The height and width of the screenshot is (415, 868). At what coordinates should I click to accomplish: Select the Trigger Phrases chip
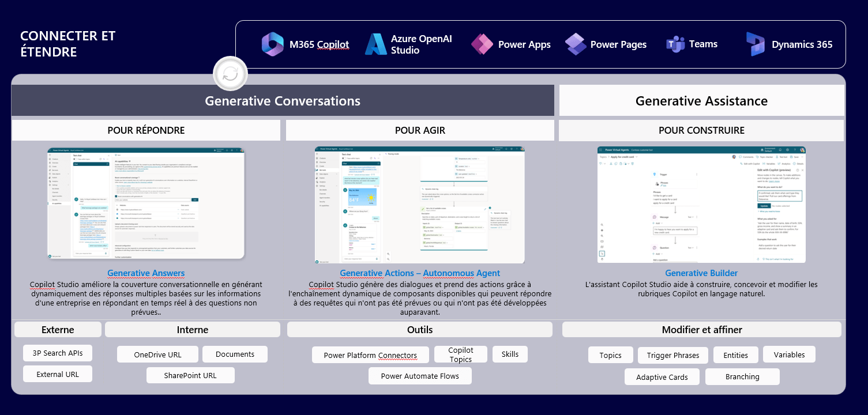[x=673, y=355]
